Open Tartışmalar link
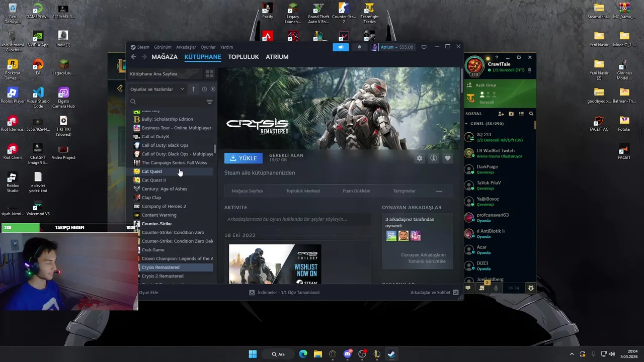The height and width of the screenshot is (362, 644). (404, 191)
